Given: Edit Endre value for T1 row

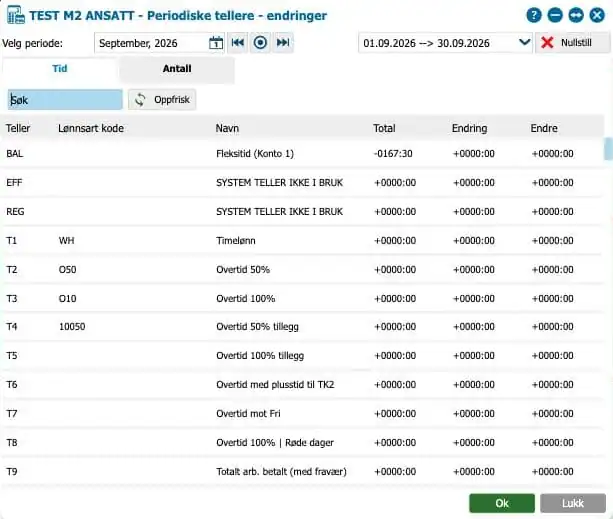Looking at the screenshot, I should (552, 240).
